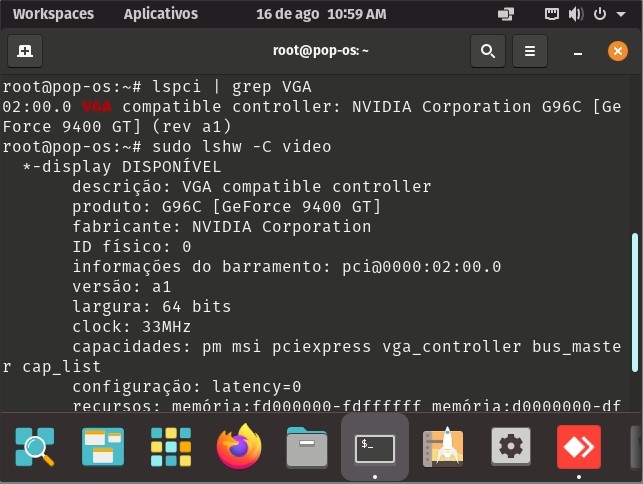Image resolution: width=643 pixels, height=484 pixels.
Task: Open the Workspaces overview
Action: tap(53, 14)
